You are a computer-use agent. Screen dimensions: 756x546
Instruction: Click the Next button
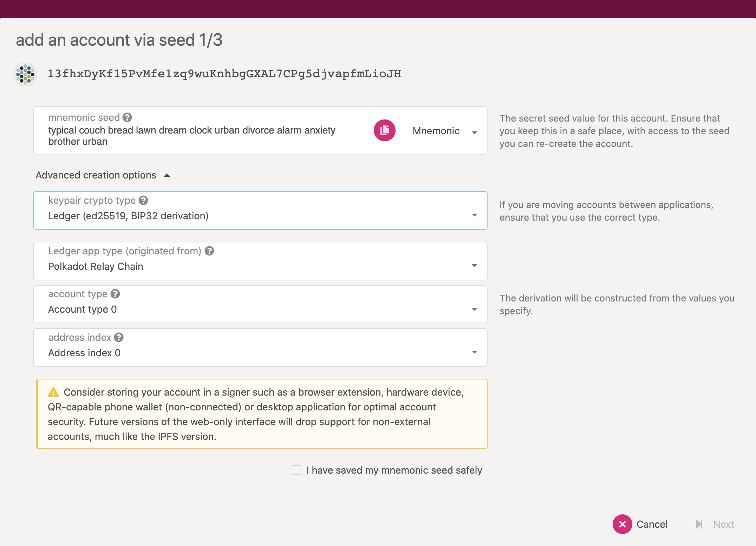click(x=715, y=524)
